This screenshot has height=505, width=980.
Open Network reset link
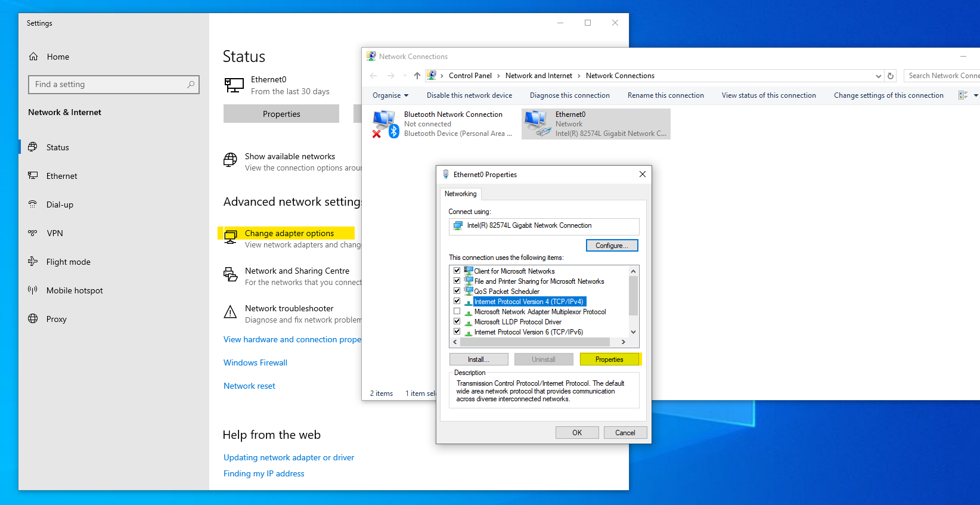click(x=249, y=386)
